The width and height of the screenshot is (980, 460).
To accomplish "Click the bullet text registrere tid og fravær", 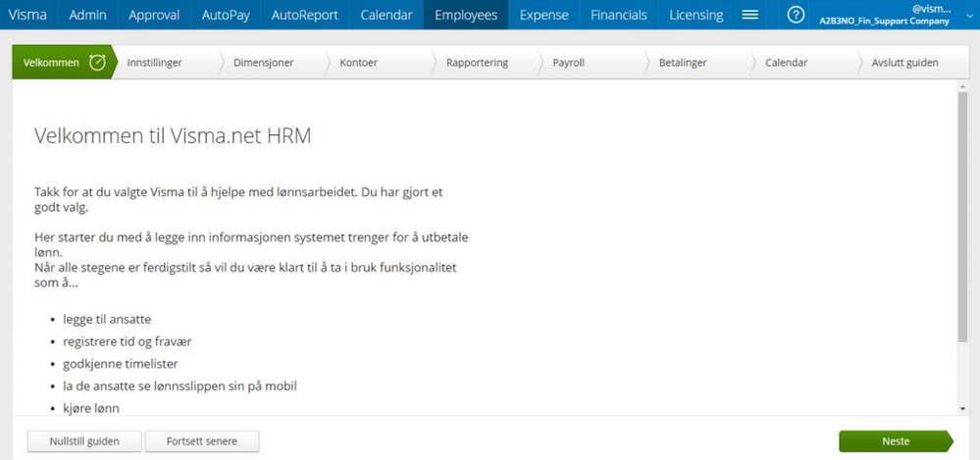I will click(128, 342).
